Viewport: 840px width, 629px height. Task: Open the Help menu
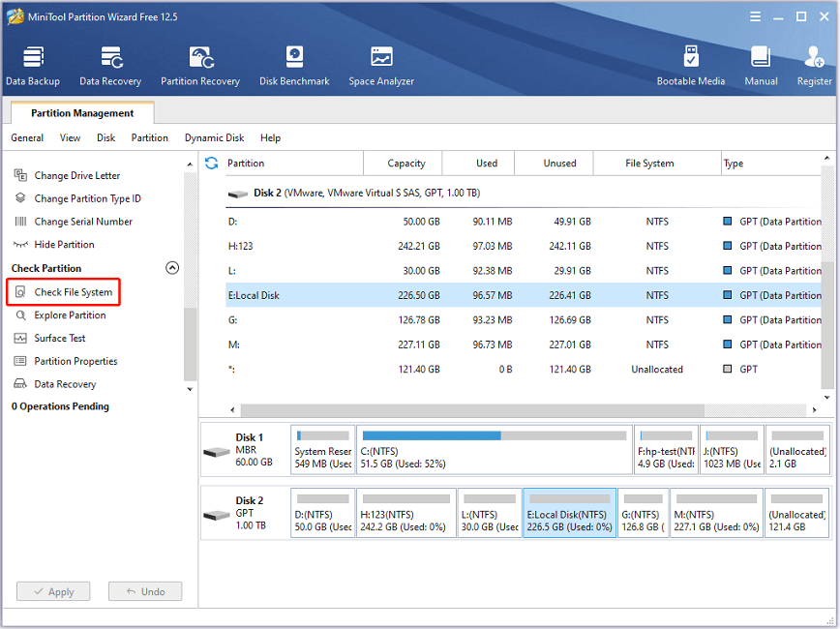click(x=271, y=137)
